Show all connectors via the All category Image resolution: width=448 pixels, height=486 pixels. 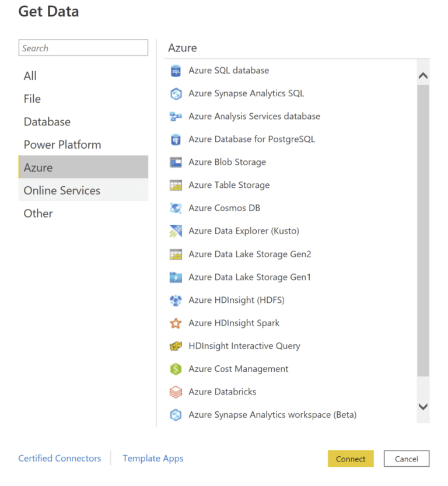30,76
